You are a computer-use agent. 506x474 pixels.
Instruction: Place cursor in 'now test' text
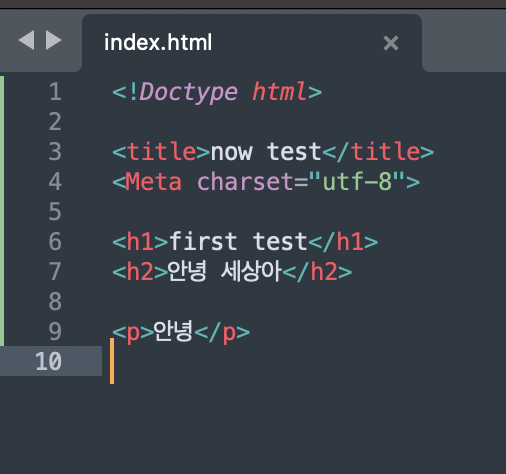point(266,152)
